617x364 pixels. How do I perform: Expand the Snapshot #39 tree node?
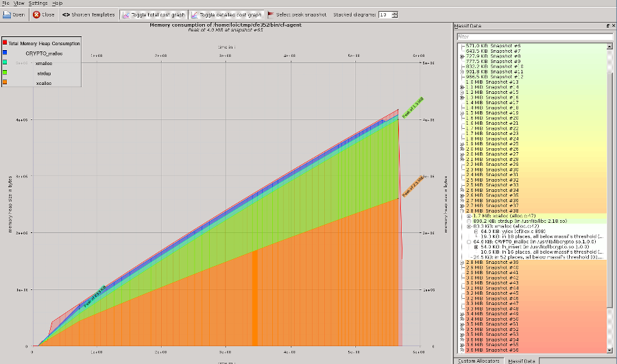tap(461, 262)
